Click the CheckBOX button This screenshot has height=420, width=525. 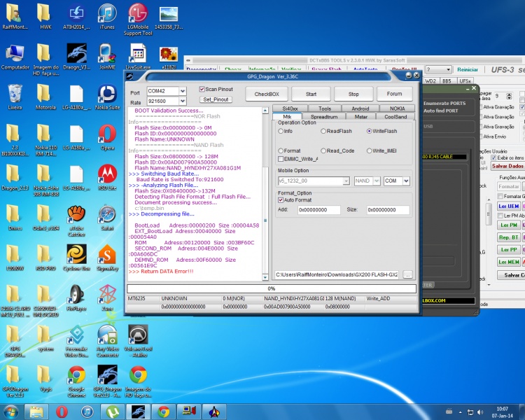267,94
